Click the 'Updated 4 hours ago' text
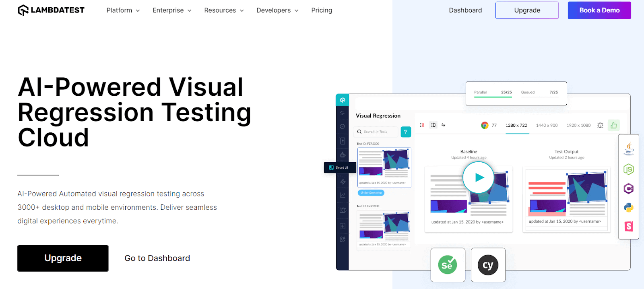Image resolution: width=644 pixels, height=289 pixels. (x=469, y=158)
